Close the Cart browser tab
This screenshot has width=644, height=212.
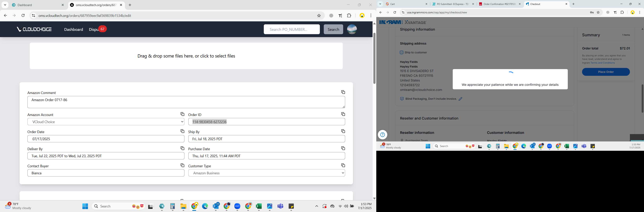click(x=426, y=4)
